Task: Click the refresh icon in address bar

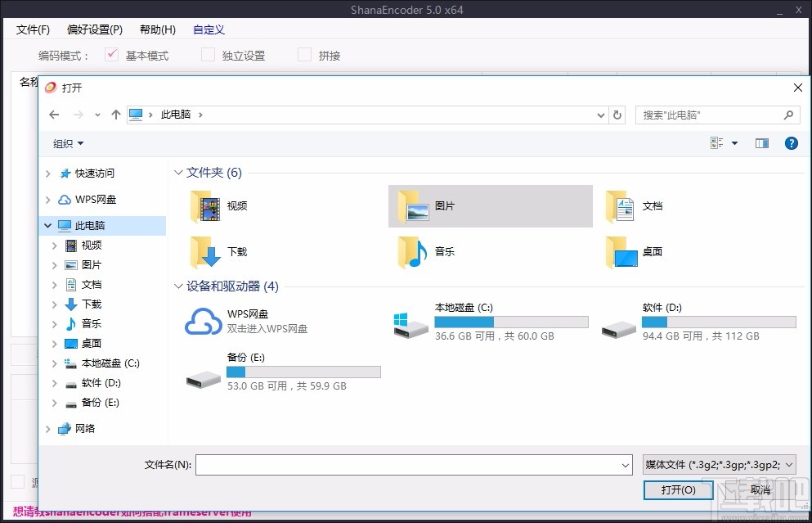Action: tap(618, 115)
